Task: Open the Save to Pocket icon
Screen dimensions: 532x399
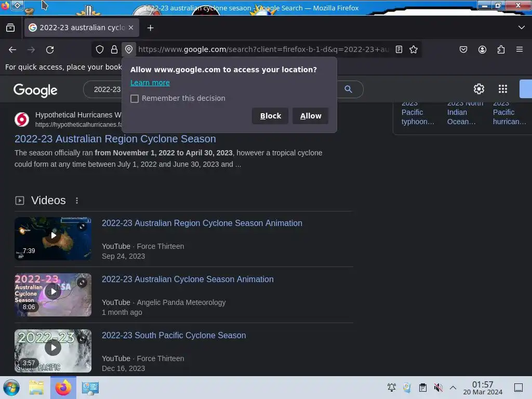Action: (463, 49)
